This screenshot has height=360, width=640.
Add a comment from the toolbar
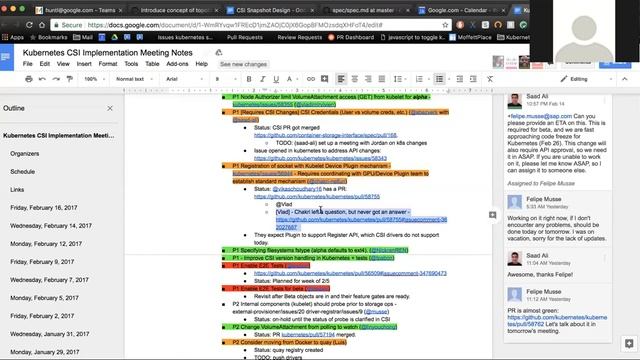324,79
